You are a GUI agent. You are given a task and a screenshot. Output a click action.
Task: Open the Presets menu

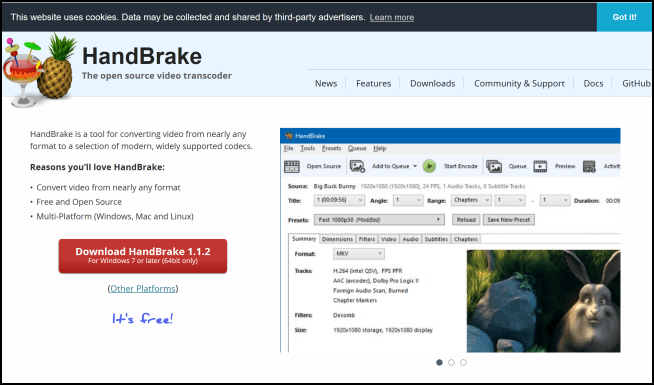pyautogui.click(x=332, y=148)
